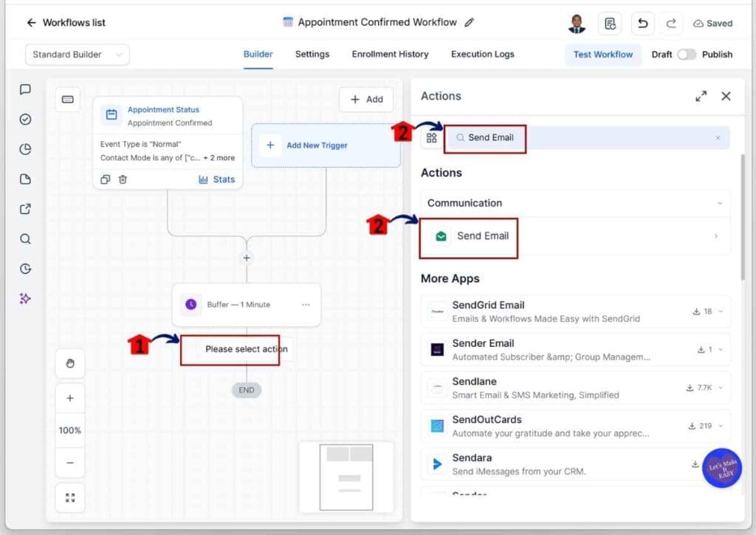The width and height of the screenshot is (756, 535).
Task: Open Stats for Appointment Status trigger
Action: tap(216, 179)
